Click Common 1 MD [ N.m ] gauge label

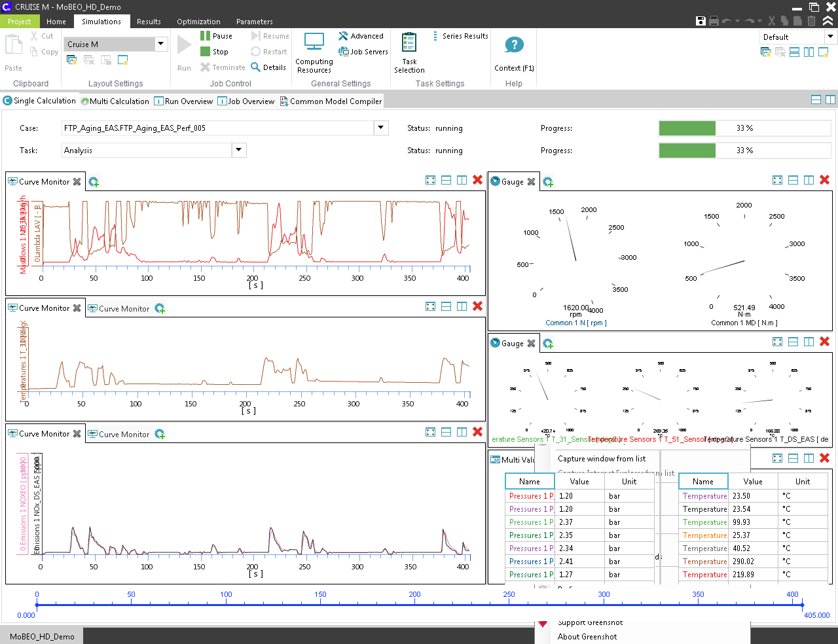(x=744, y=323)
